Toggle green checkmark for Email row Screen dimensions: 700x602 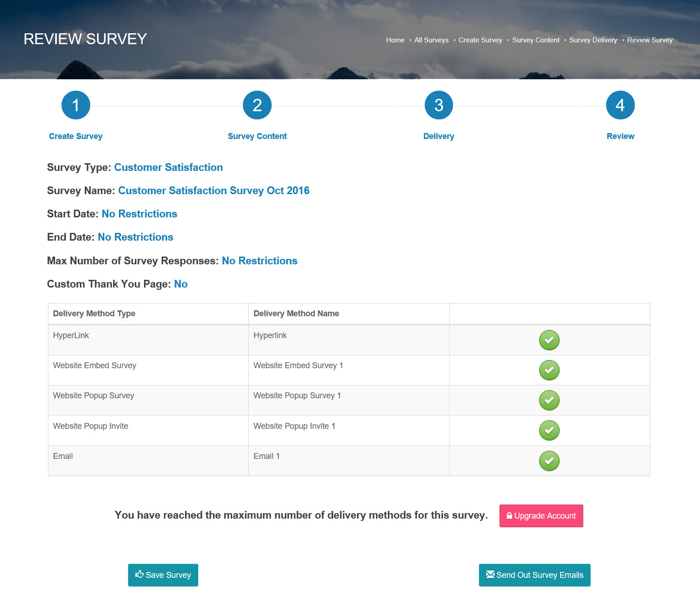(549, 461)
